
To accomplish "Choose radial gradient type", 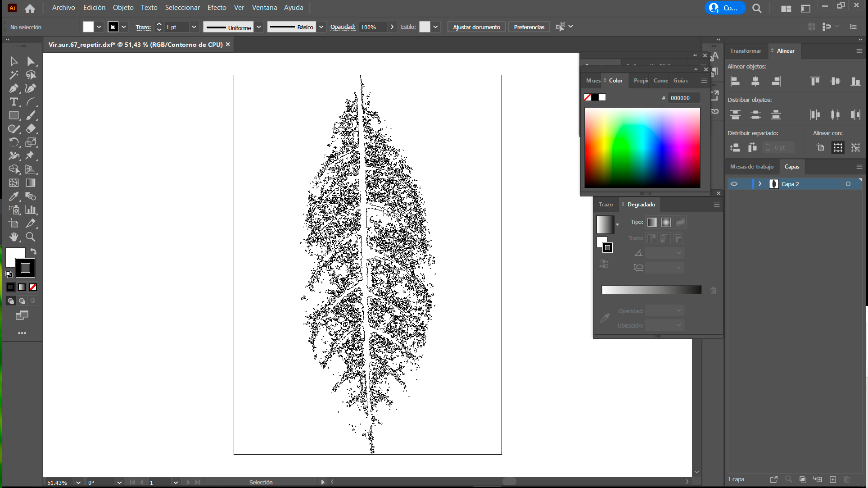I will click(666, 222).
